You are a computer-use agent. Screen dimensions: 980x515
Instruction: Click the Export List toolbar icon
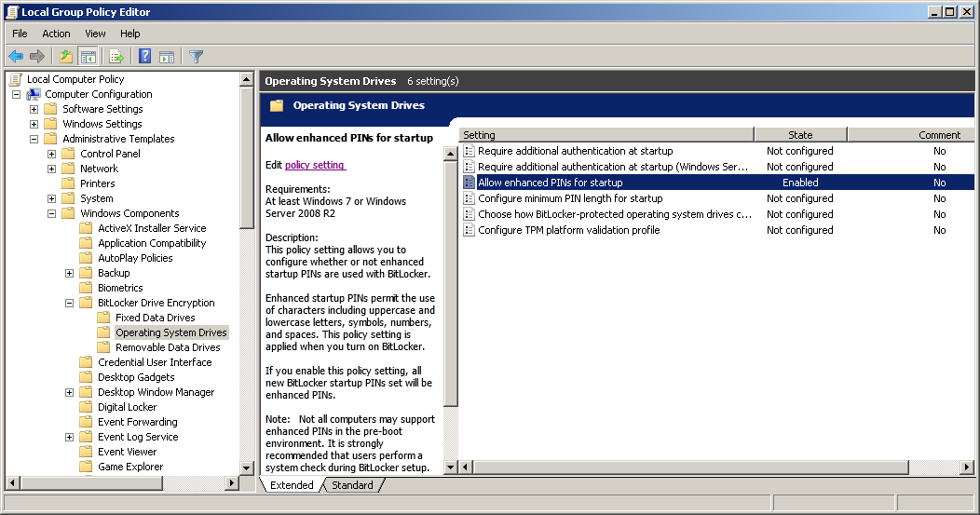pyautogui.click(x=116, y=56)
